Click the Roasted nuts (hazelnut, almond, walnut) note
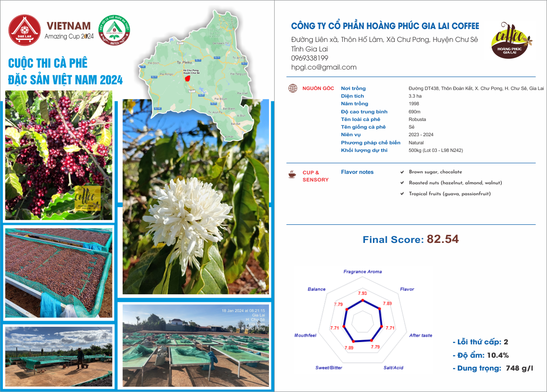 [x=455, y=183]
